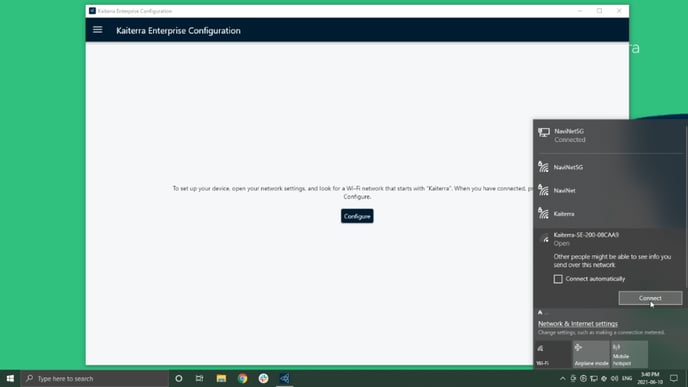
Task: Launch Google Chrome from the taskbar
Action: [242, 378]
